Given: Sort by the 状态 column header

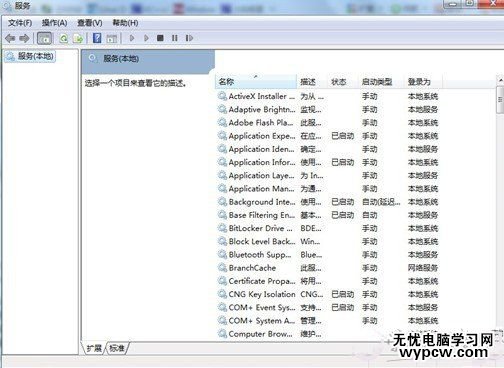Looking at the screenshot, I should pyautogui.click(x=342, y=81).
